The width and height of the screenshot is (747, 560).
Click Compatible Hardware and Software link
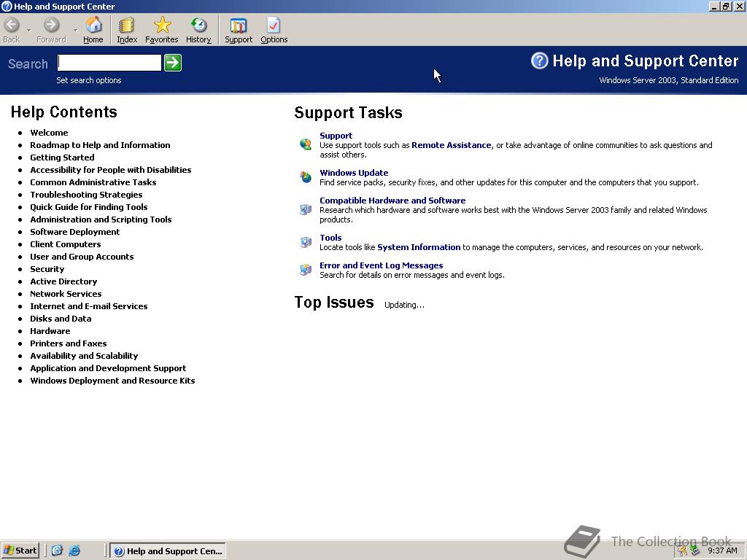click(x=392, y=200)
